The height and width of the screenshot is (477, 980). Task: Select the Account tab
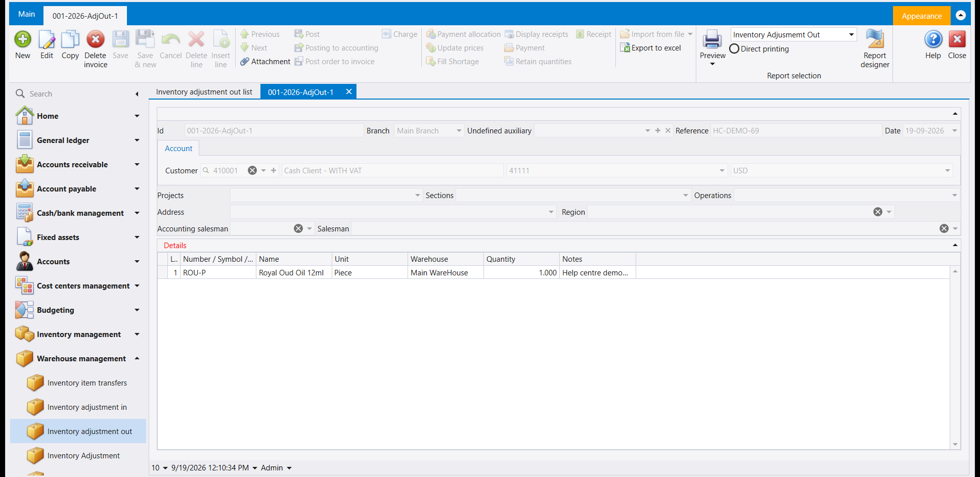(179, 149)
